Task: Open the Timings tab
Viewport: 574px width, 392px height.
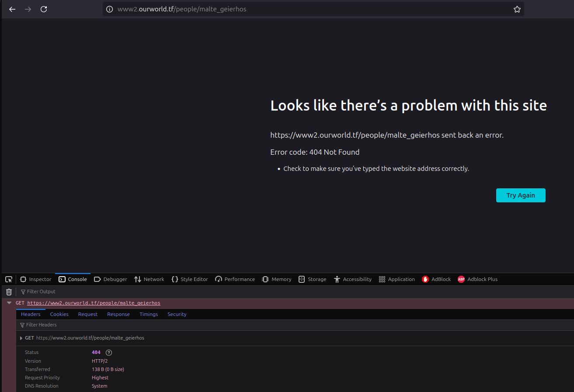Action: point(149,314)
